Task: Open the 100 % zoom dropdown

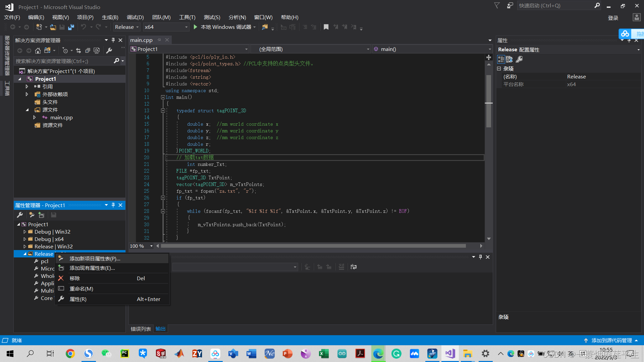Action: click(152, 246)
